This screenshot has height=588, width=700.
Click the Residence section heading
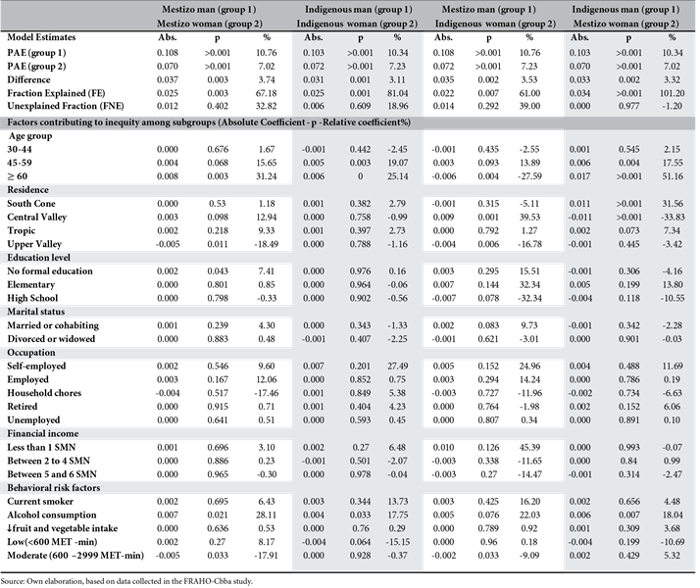click(x=29, y=190)
